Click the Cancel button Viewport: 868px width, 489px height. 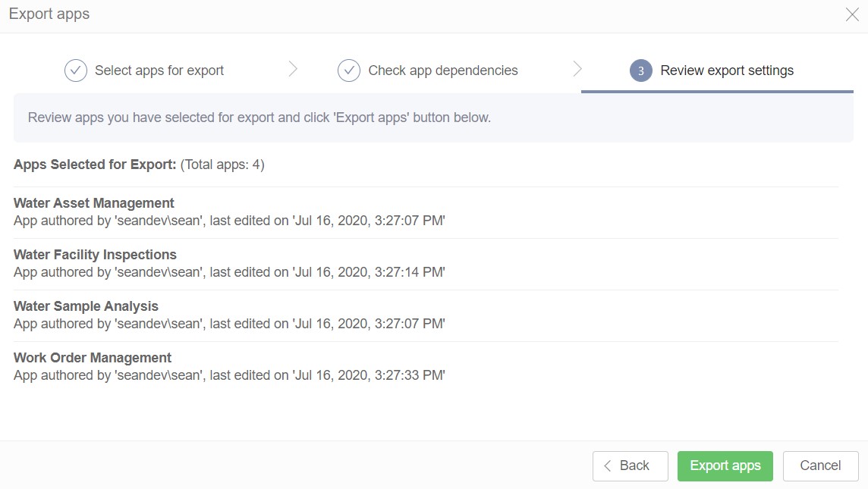(x=820, y=466)
